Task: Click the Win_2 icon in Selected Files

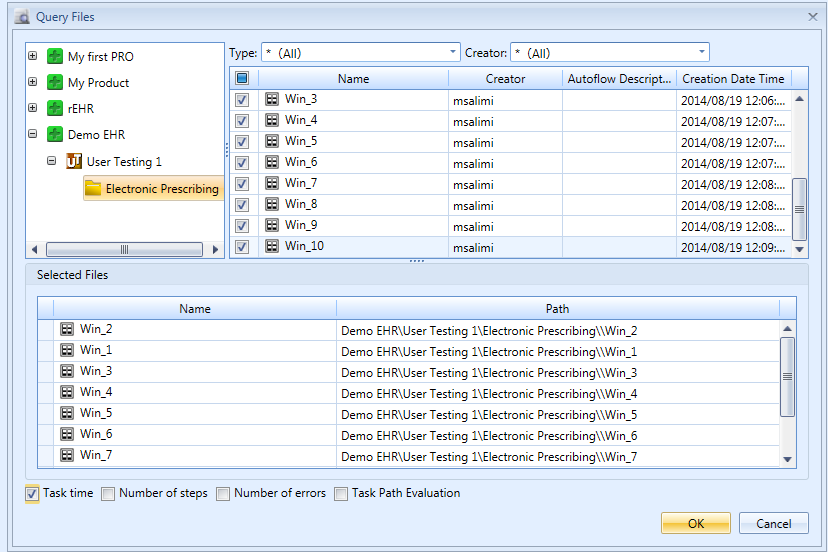Action: pyautogui.click(x=67, y=329)
